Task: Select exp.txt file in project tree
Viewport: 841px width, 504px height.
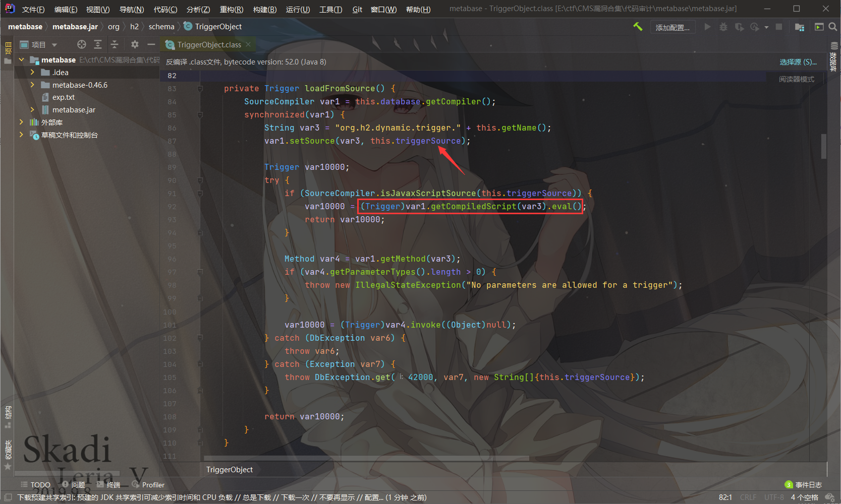Action: tap(63, 97)
